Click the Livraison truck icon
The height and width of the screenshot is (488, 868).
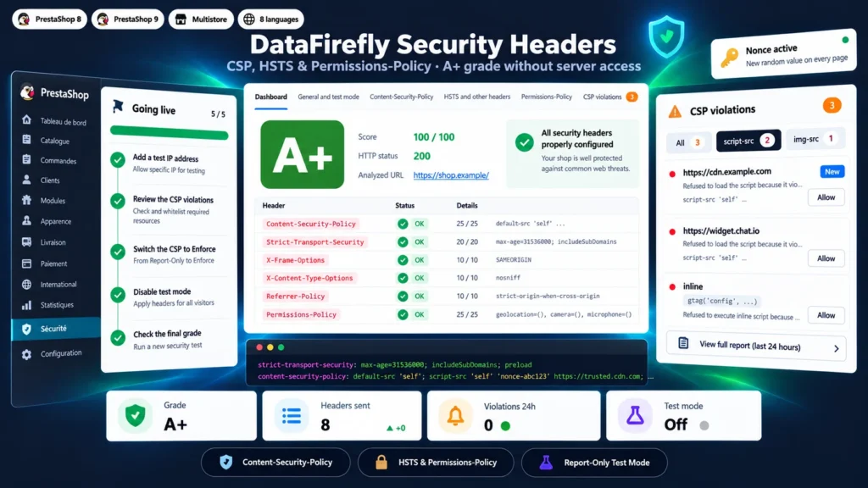pyautogui.click(x=26, y=241)
